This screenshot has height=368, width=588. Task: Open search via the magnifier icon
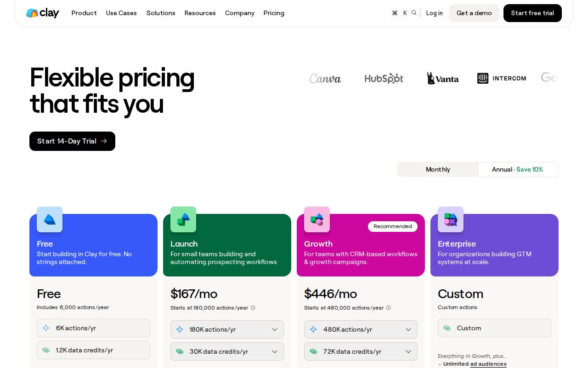click(414, 13)
